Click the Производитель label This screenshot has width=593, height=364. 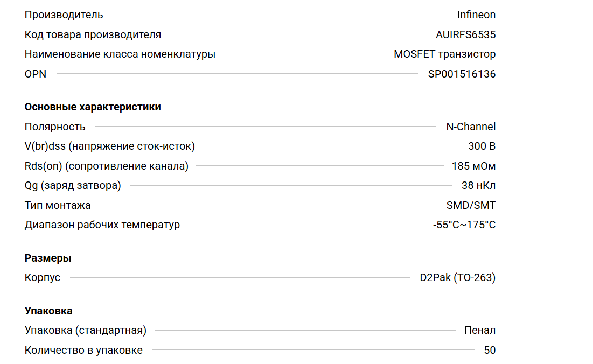tap(64, 15)
